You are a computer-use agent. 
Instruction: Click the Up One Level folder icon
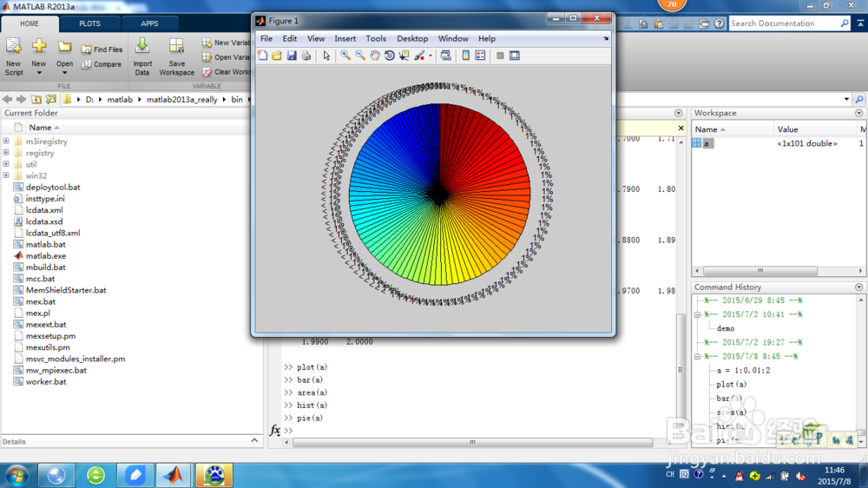(x=36, y=100)
